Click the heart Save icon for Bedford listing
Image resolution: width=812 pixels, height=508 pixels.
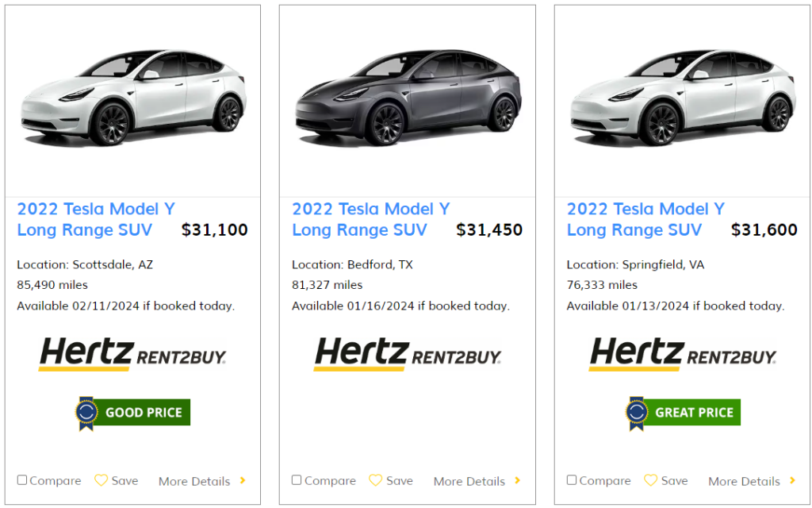[x=376, y=480]
